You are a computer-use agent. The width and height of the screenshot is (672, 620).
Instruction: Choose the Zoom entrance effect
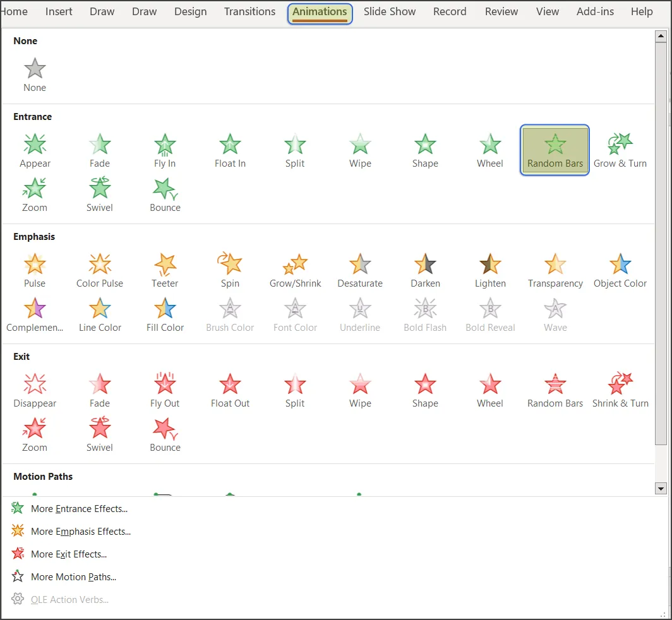pos(35,195)
